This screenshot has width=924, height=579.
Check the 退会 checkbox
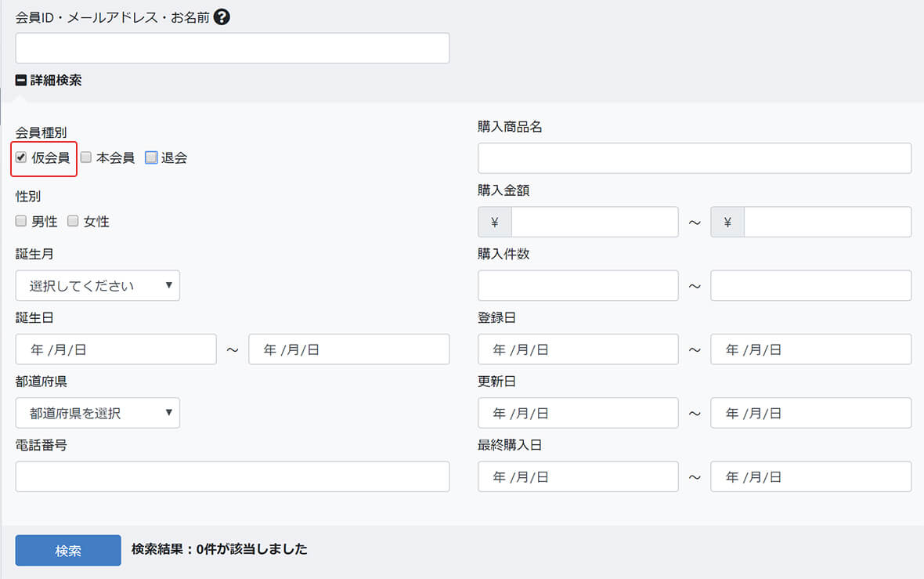[151, 157]
